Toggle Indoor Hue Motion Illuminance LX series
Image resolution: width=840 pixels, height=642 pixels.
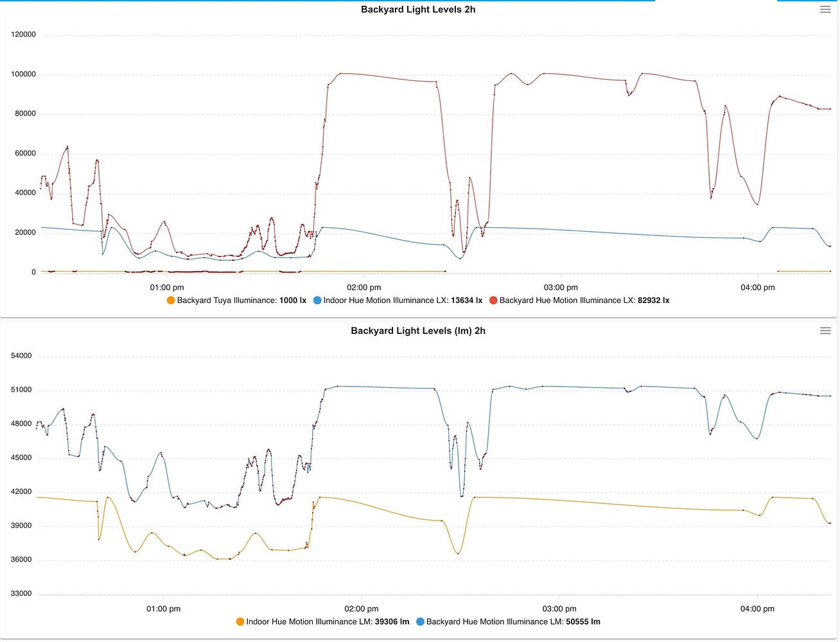[398, 300]
